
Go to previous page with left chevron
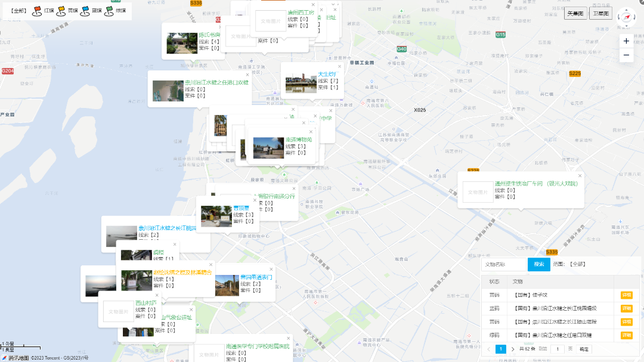(489, 349)
